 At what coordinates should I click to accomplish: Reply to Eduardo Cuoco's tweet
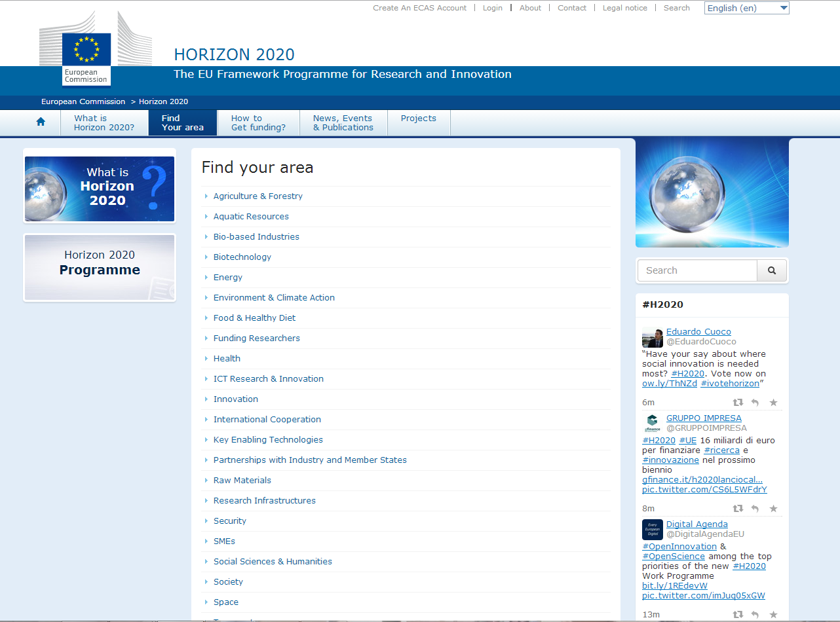[755, 403]
